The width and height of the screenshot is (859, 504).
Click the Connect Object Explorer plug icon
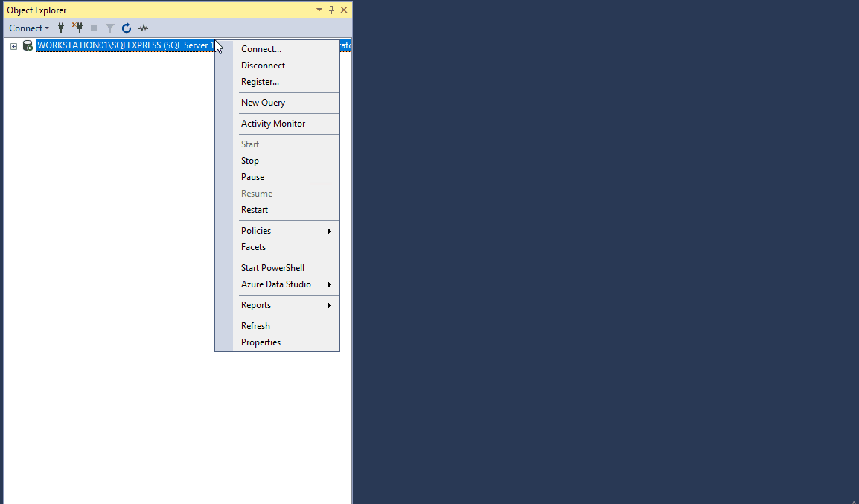point(61,28)
